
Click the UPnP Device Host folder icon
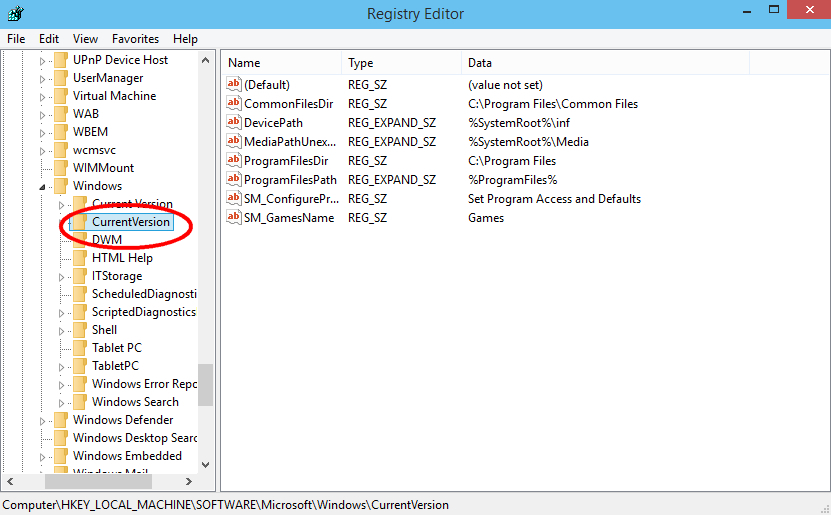pyautogui.click(x=61, y=60)
